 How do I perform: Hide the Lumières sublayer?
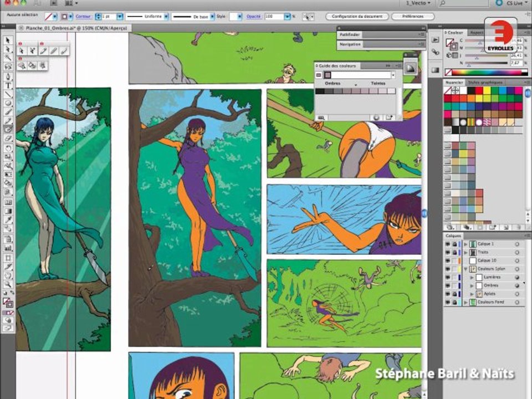click(448, 277)
